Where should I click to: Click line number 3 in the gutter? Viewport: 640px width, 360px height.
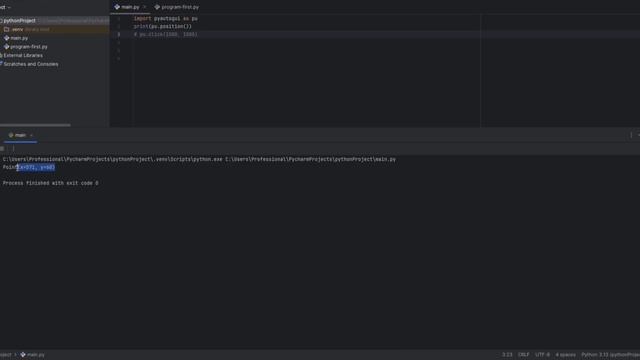(x=119, y=34)
